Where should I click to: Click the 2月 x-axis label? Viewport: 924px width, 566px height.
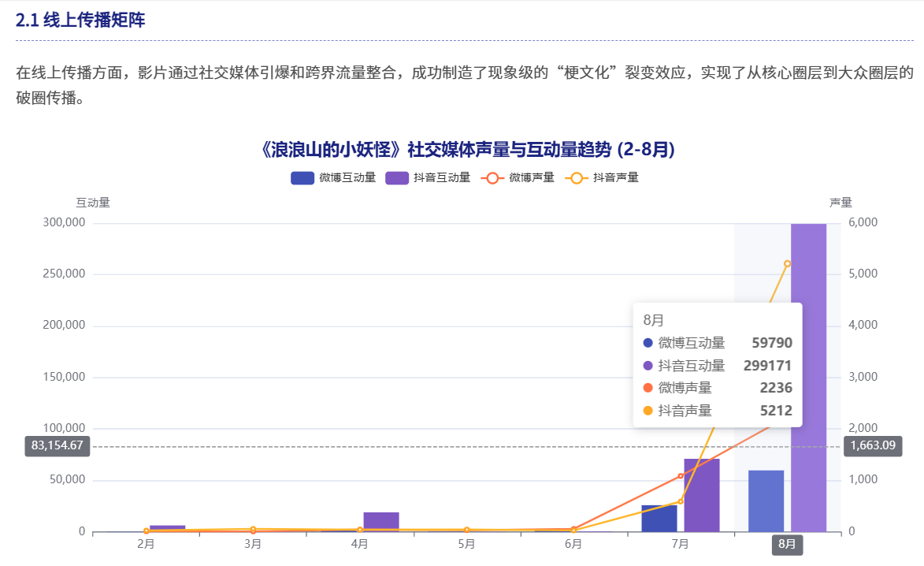click(x=147, y=544)
